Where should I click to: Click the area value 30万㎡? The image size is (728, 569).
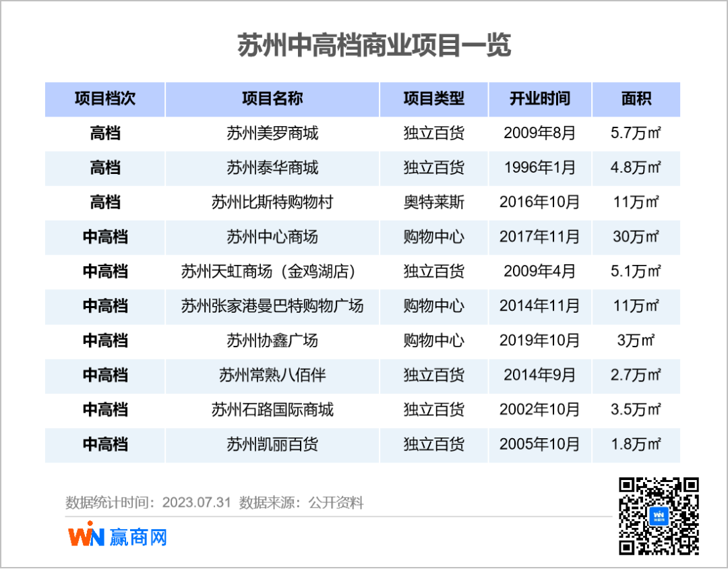pyautogui.click(x=636, y=237)
